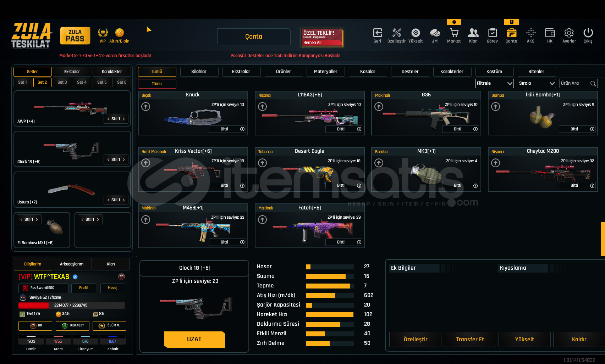
Task: Select the AWP [+4] equipped slot
Action: (72, 108)
